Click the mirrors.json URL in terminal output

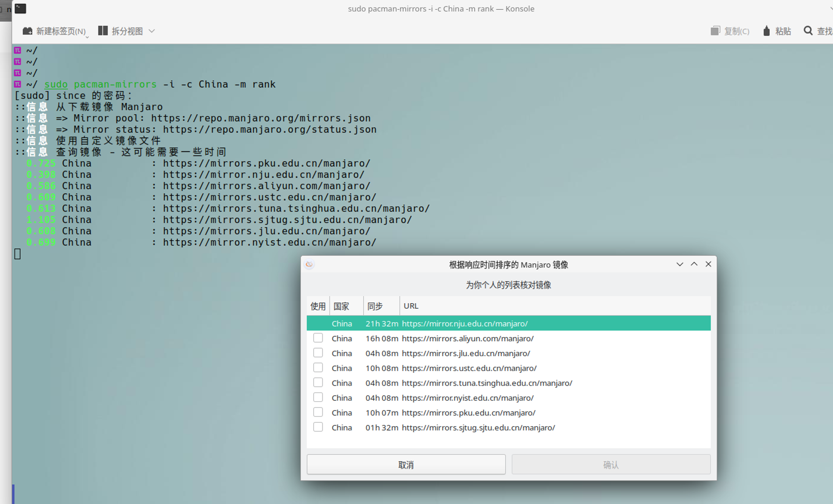click(261, 118)
